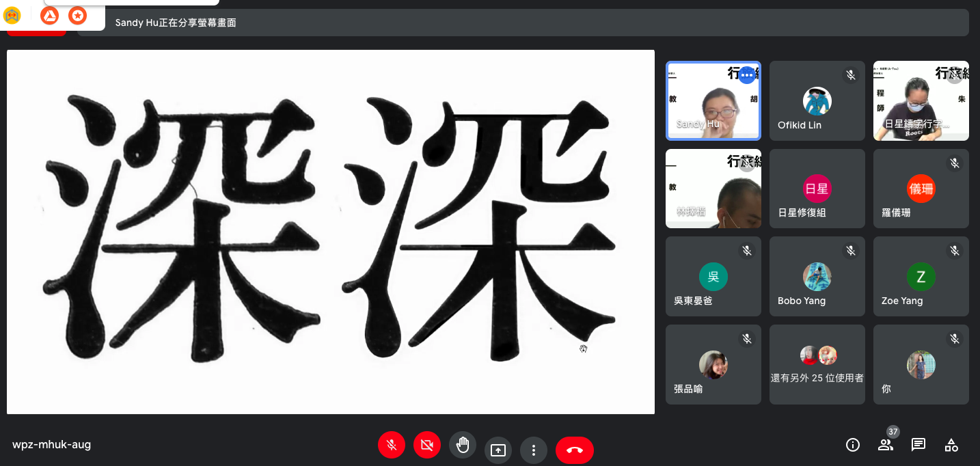Open options on Sandy Hu's tile
980x466 pixels.
746,75
